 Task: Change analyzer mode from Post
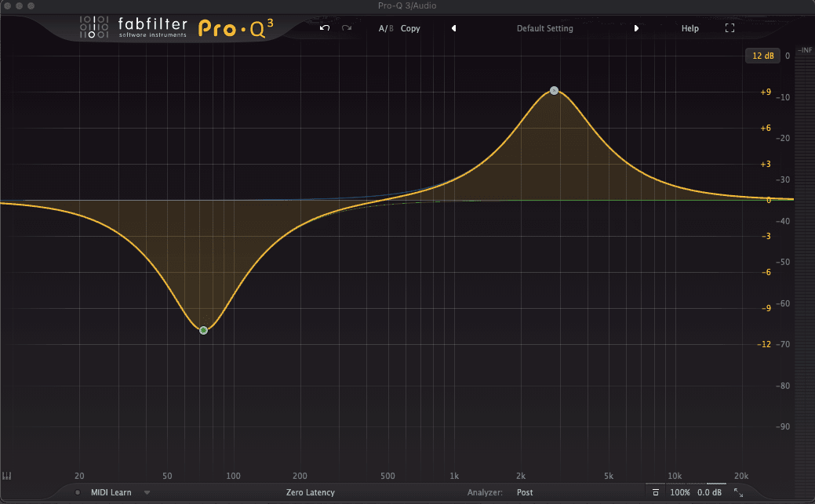525,492
